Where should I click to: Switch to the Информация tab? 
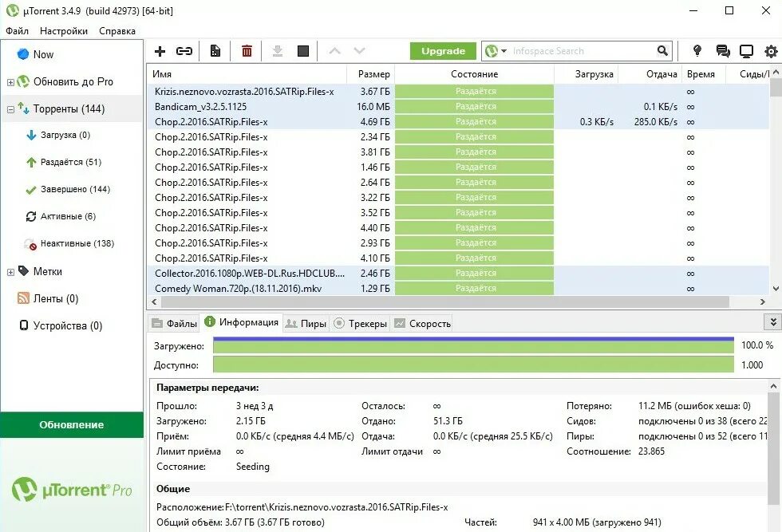[241, 322]
